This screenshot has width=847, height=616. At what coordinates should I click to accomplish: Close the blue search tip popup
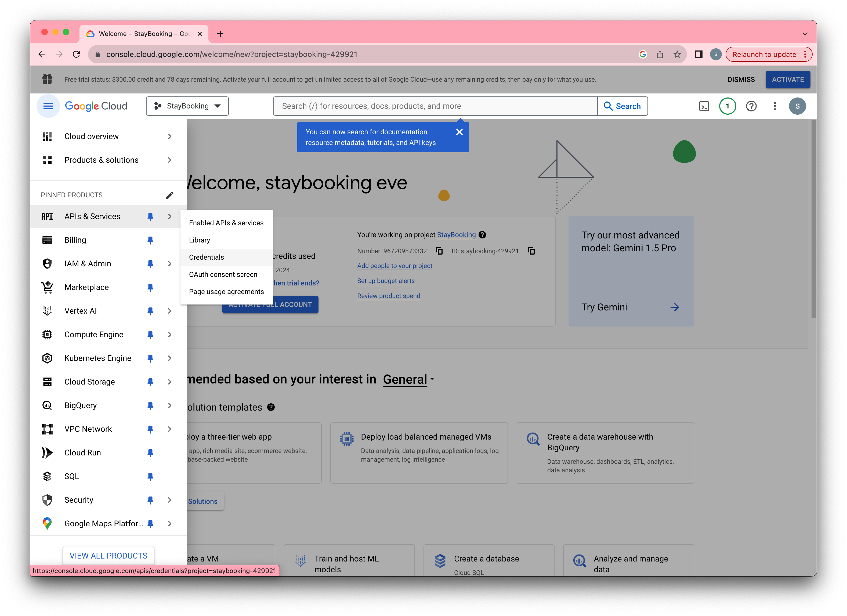point(459,132)
